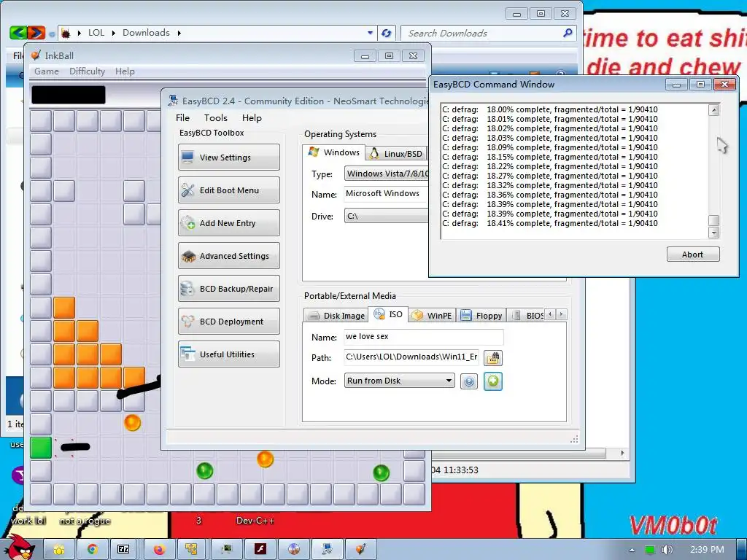This screenshot has width=747, height=560.
Task: Click the Add New Entry button
Action: (x=228, y=223)
